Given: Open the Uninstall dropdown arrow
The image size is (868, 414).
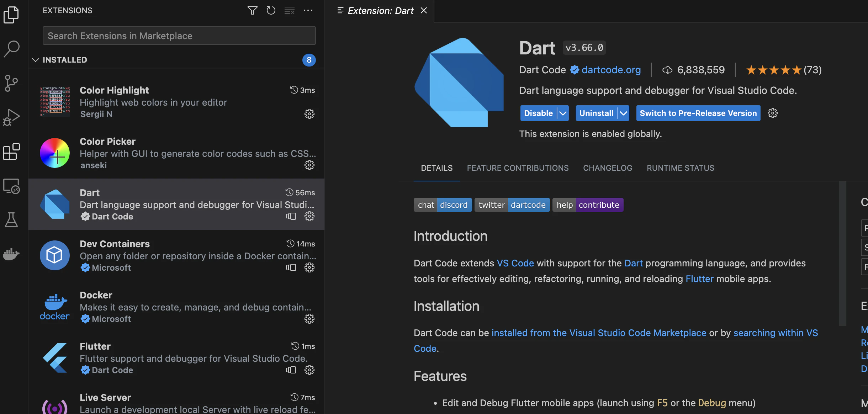Looking at the screenshot, I should pos(623,113).
